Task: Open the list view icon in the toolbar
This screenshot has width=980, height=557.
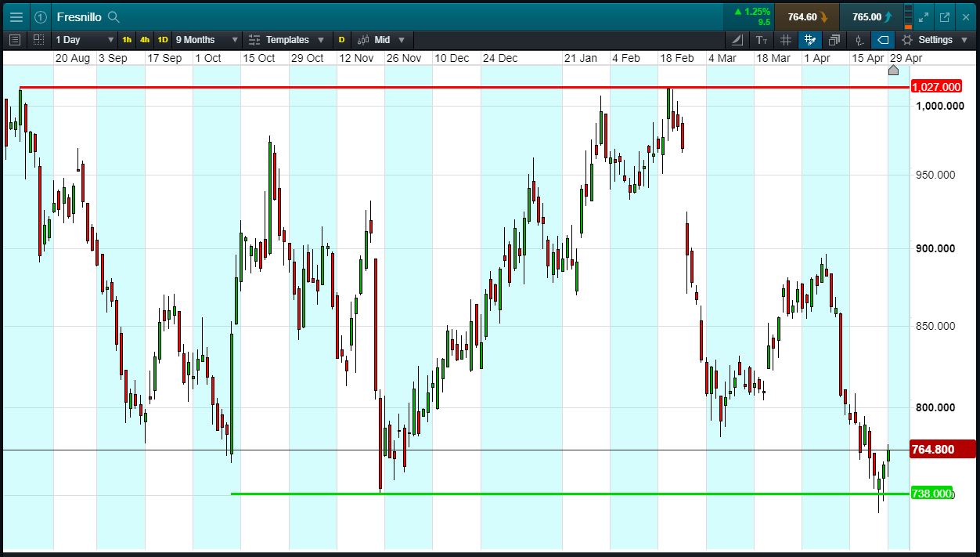Action: [x=15, y=40]
